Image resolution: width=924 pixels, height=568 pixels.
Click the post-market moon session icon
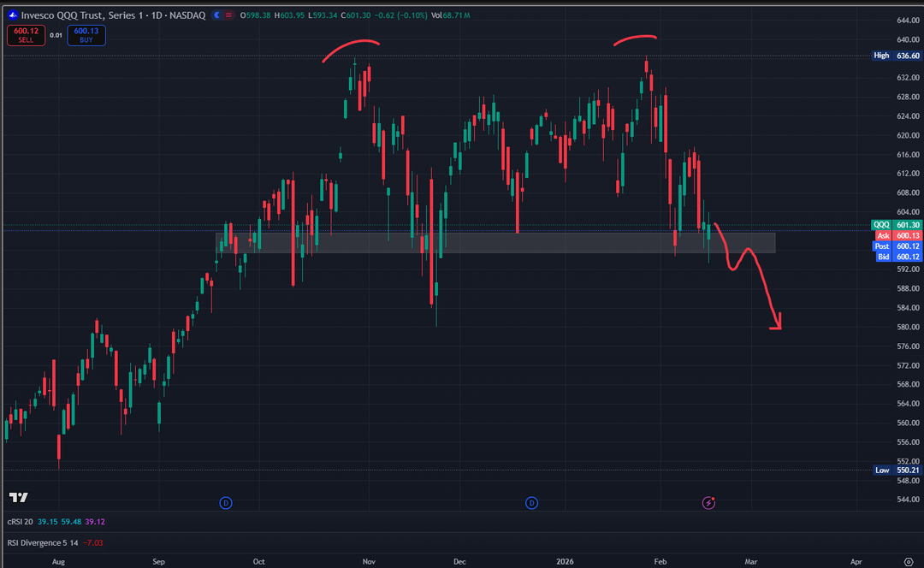tap(216, 15)
